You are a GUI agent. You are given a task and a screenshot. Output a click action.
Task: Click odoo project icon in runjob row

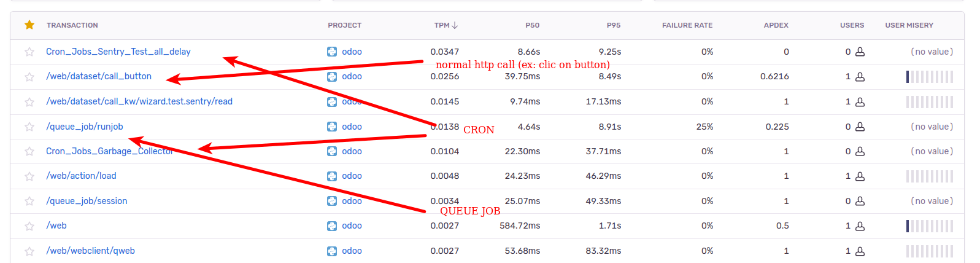click(332, 127)
